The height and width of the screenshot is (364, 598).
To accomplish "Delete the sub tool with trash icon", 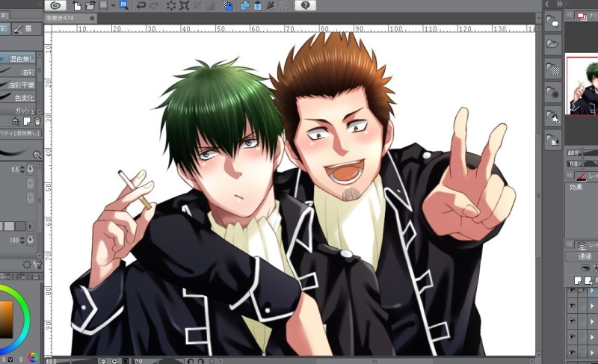I will 37,121.
